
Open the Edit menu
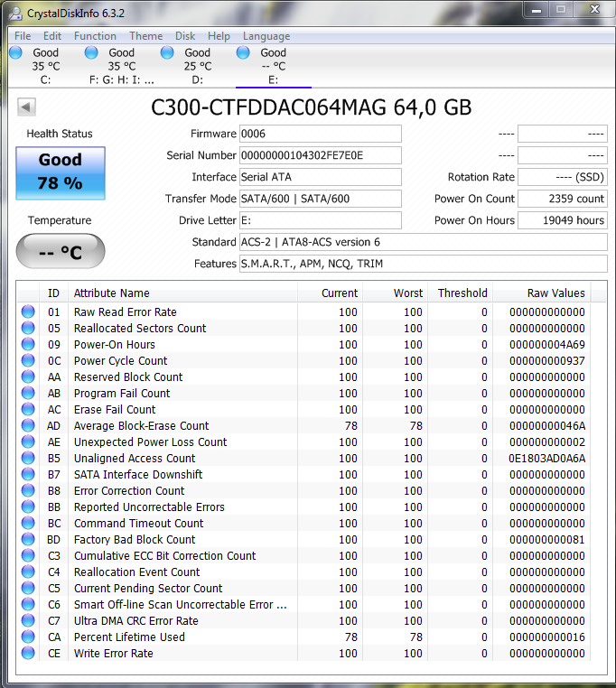51,36
